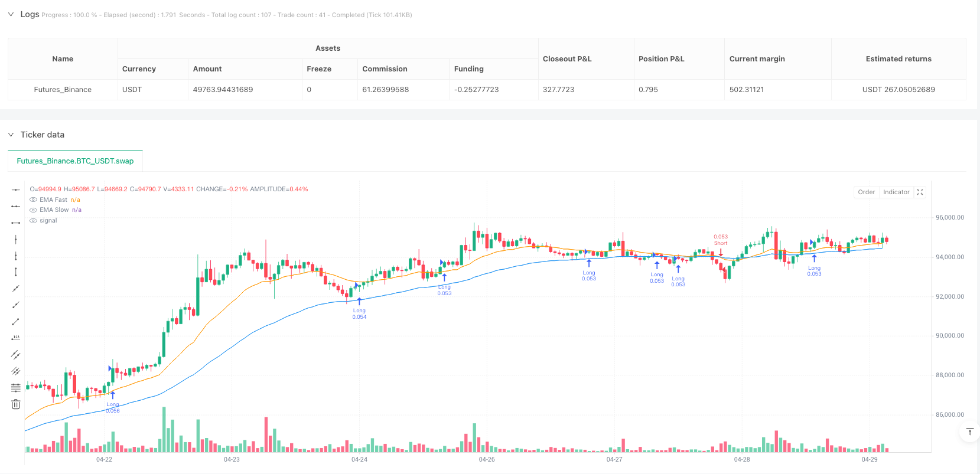Click the EMA Slow legend label
This screenshot has width=980, height=474.
(x=54, y=210)
